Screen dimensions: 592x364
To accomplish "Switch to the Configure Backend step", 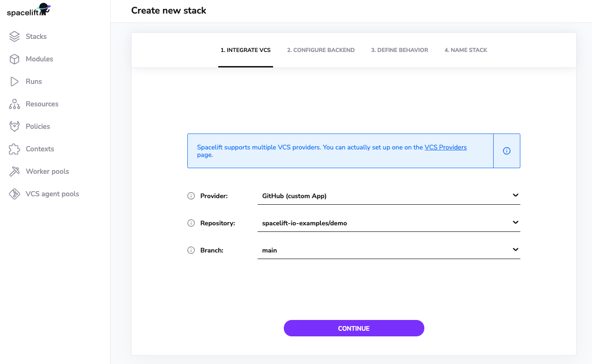I will click(321, 50).
